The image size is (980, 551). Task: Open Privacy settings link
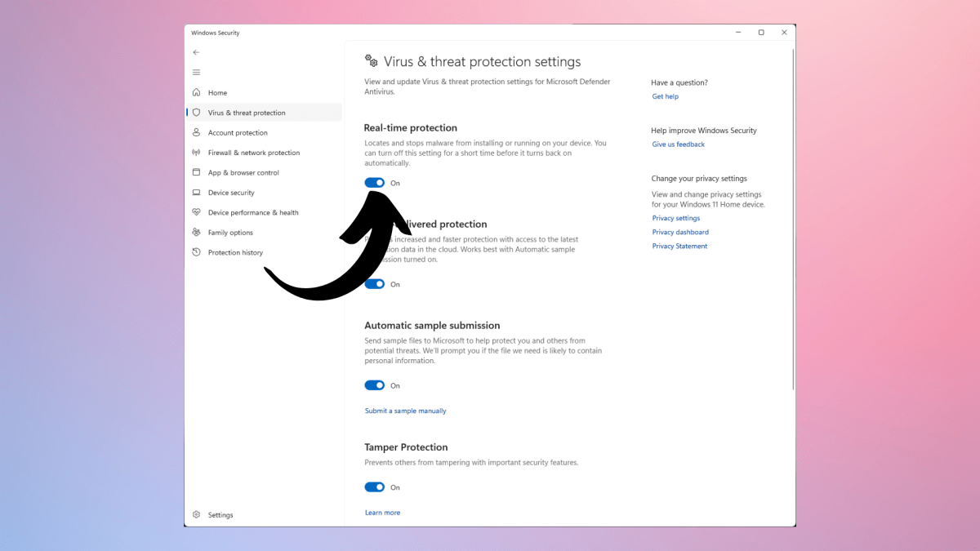(x=675, y=218)
